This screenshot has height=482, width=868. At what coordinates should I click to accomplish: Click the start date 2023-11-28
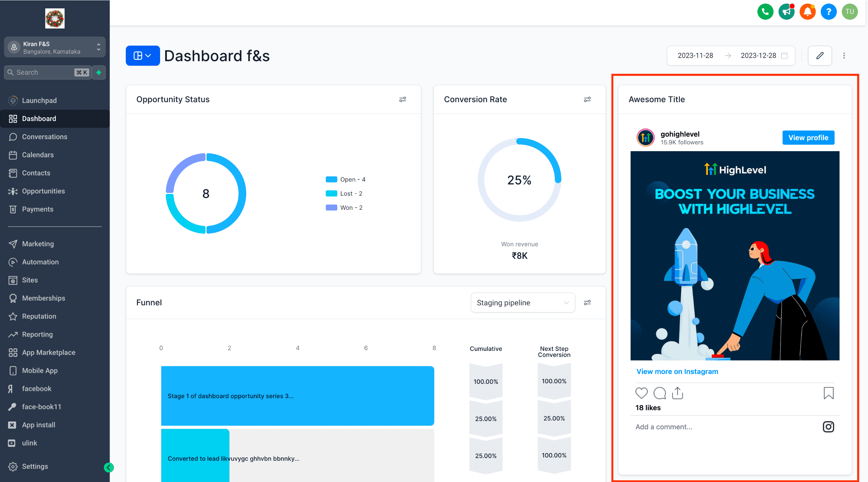695,56
